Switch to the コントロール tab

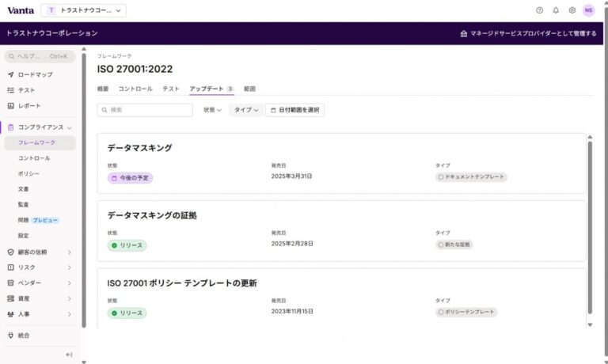point(135,89)
